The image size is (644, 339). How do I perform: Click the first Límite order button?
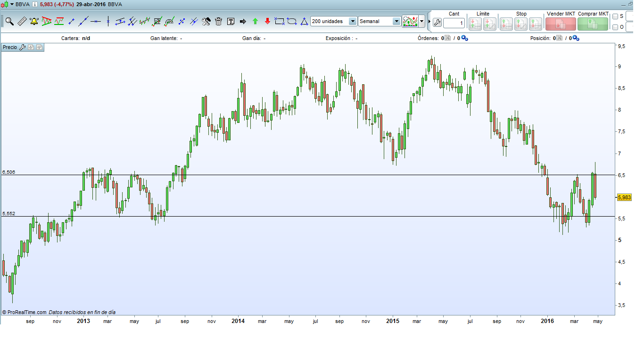475,23
